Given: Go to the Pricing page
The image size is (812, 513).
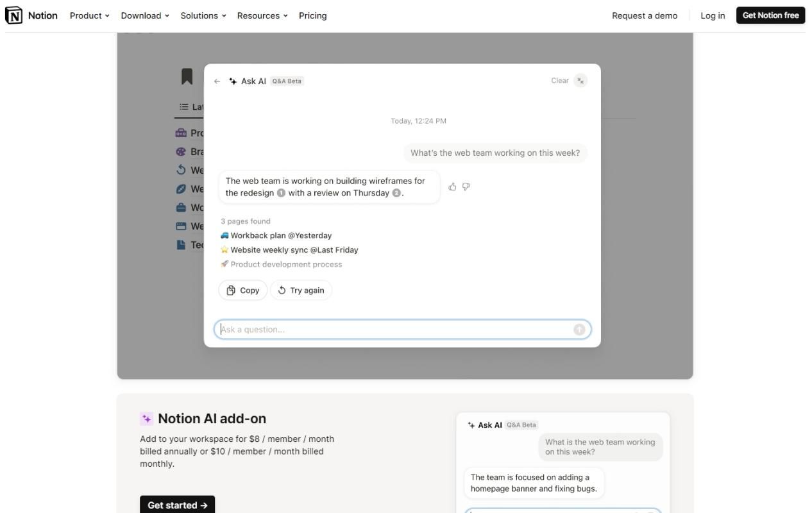Looking at the screenshot, I should tap(313, 15).
